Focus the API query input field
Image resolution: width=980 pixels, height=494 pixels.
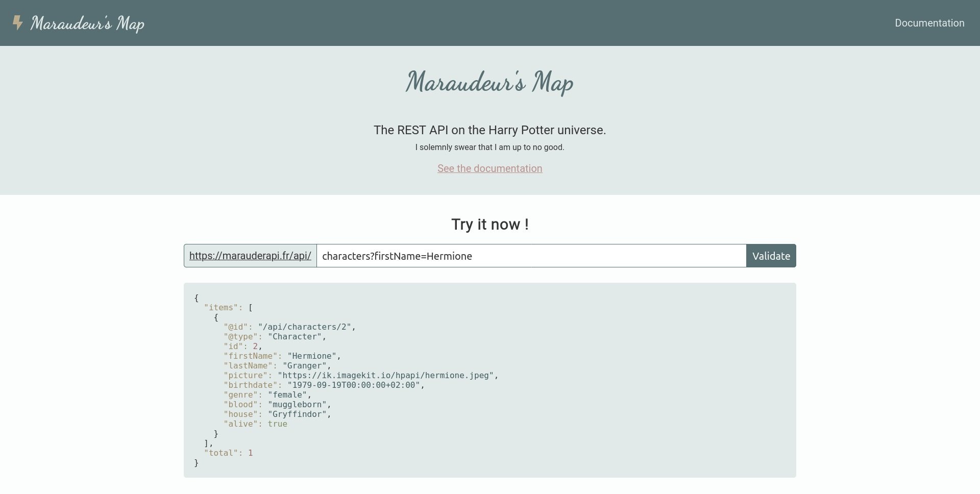click(531, 256)
